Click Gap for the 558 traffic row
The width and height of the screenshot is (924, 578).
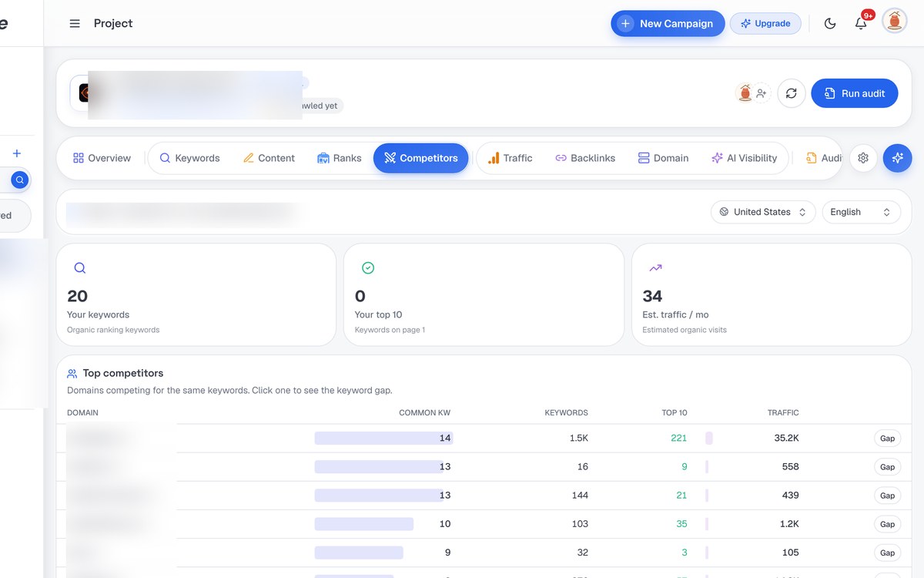click(x=887, y=466)
